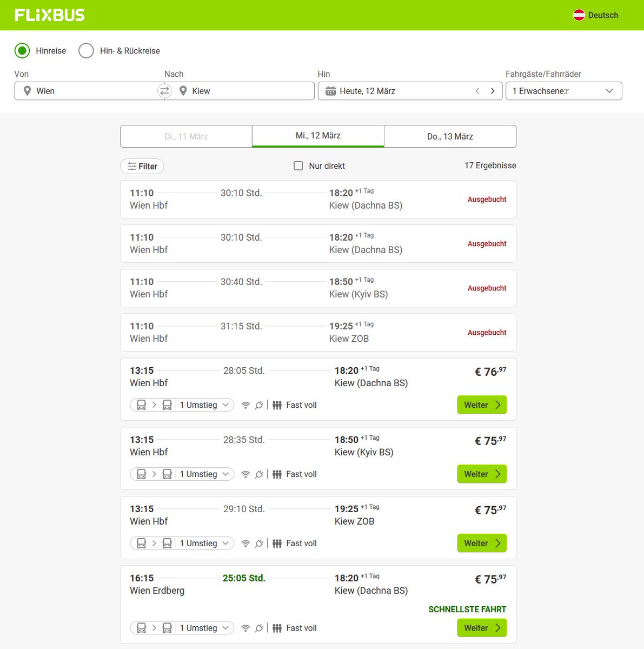Click seats occupancy icon on 25:05 Std. trip
Viewport: 644px width, 649px height.
[x=277, y=628]
